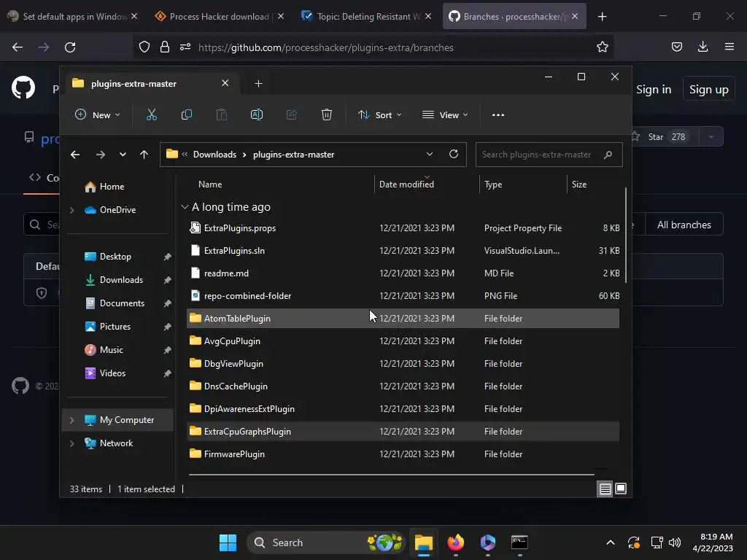Open Firefox application hamburger menu

point(729,47)
